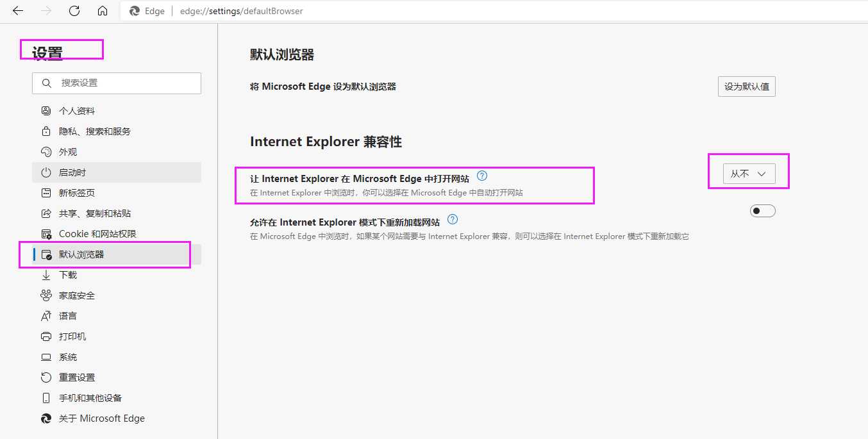
Task: Click the address bar URL edge://settings/defaultBrowser
Action: pos(242,11)
